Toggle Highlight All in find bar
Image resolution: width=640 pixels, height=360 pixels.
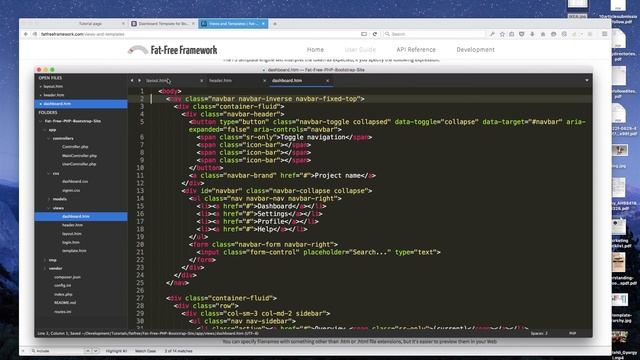click(116, 351)
